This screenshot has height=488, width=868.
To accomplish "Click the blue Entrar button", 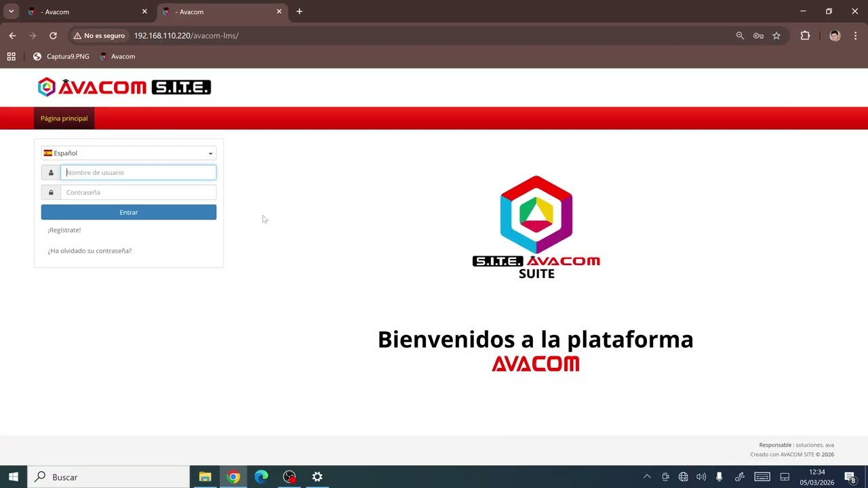I will (129, 212).
